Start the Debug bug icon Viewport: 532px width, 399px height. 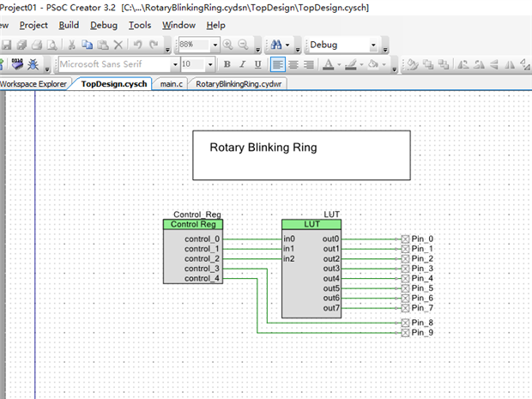33,64
